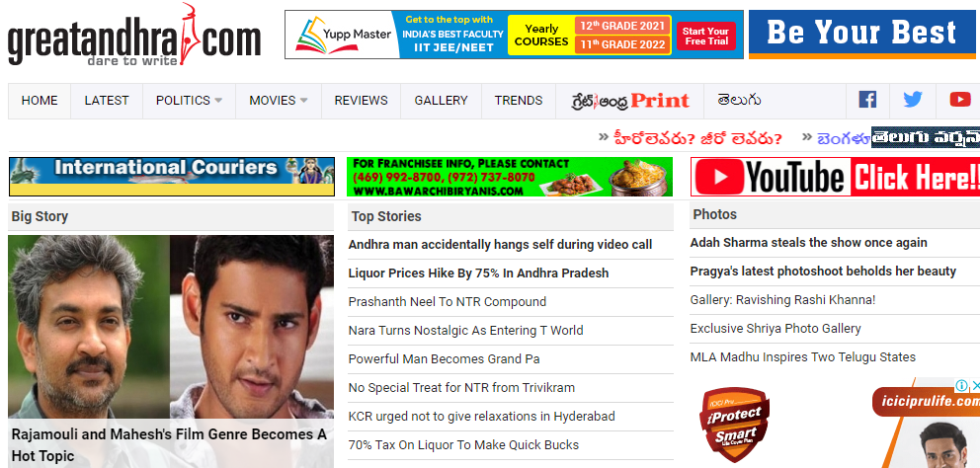The width and height of the screenshot is (980, 468).
Task: Open the Rajamouli and Mahesh story image
Action: pos(171,326)
